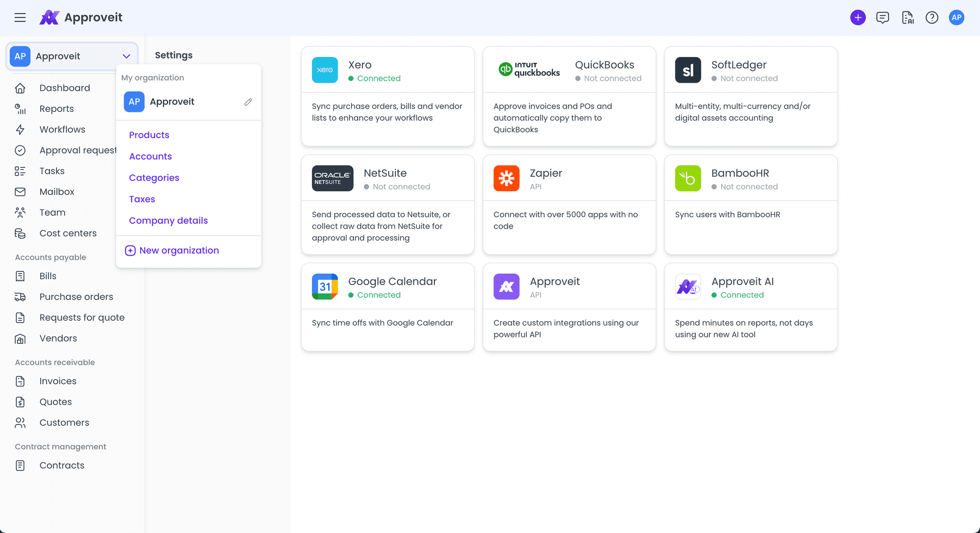Connect the QuickBooks integration card
The height and width of the screenshot is (533, 980).
pyautogui.click(x=569, y=96)
